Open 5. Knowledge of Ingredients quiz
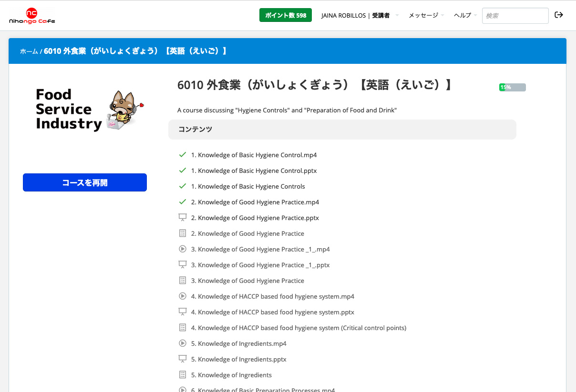Viewport: 576px width, 392px height. (231, 375)
